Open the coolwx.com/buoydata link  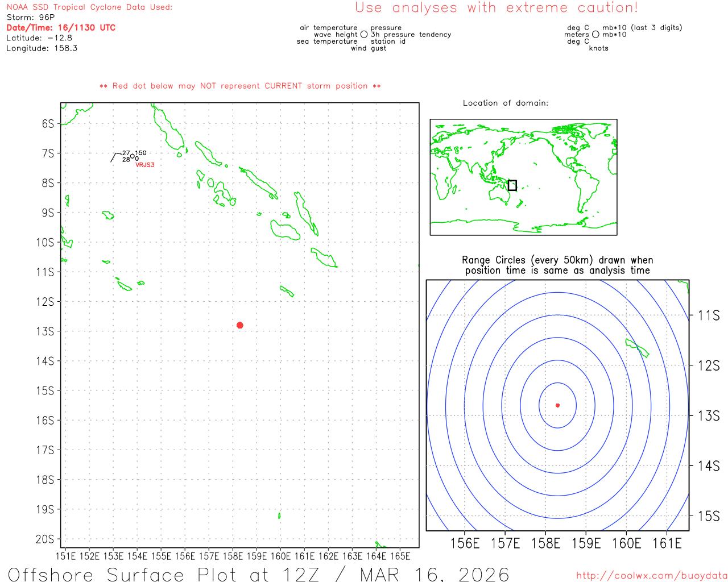point(651,576)
